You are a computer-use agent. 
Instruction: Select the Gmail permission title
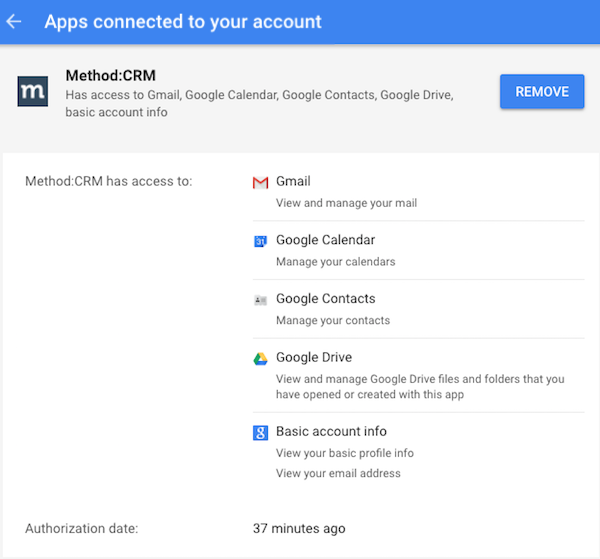pos(293,181)
